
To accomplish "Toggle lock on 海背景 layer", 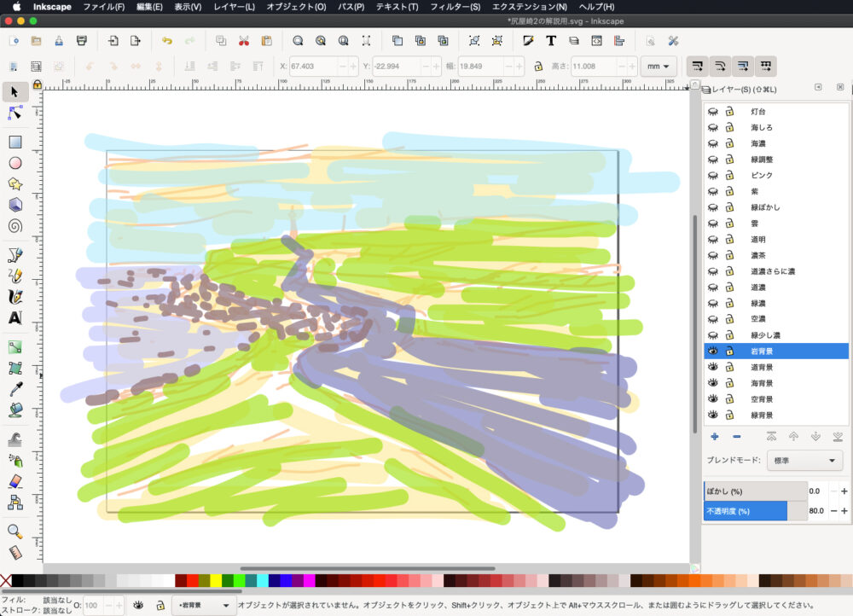I will 729,383.
